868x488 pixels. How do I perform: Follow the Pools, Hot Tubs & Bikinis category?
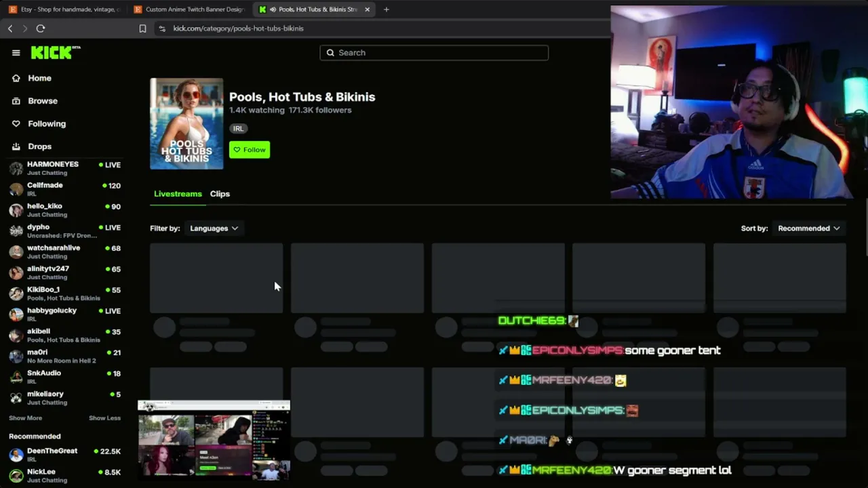[250, 150]
